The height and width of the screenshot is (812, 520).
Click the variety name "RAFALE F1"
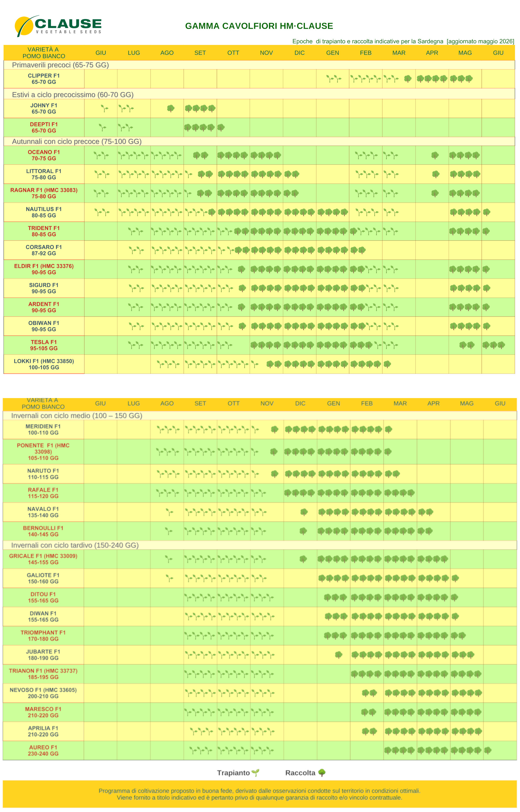point(43,490)
